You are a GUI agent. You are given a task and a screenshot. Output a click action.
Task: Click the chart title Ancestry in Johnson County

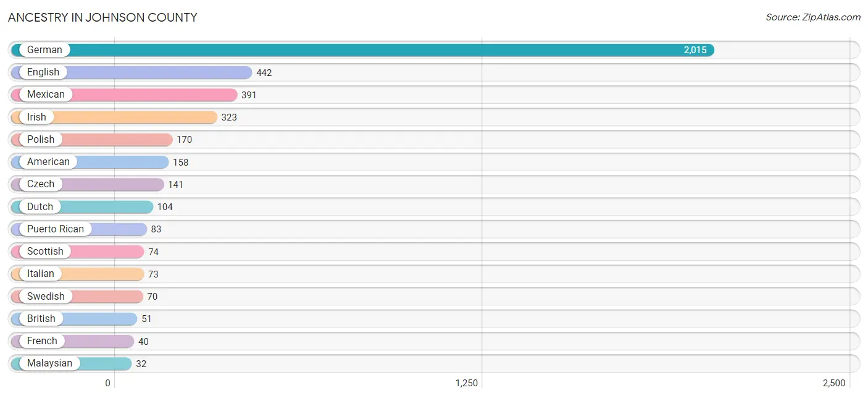[x=102, y=17]
